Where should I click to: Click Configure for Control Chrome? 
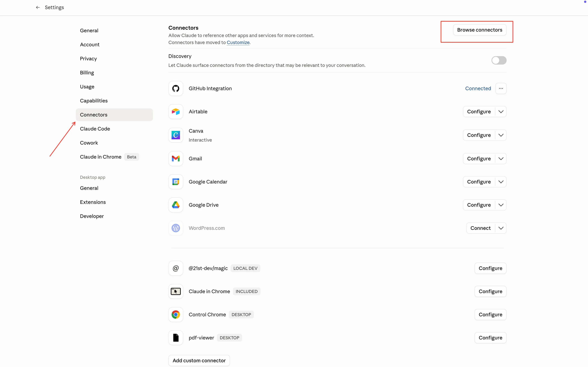(490, 315)
